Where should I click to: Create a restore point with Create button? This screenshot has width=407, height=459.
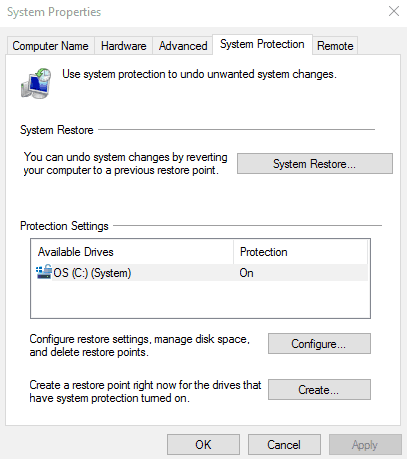pos(319,389)
